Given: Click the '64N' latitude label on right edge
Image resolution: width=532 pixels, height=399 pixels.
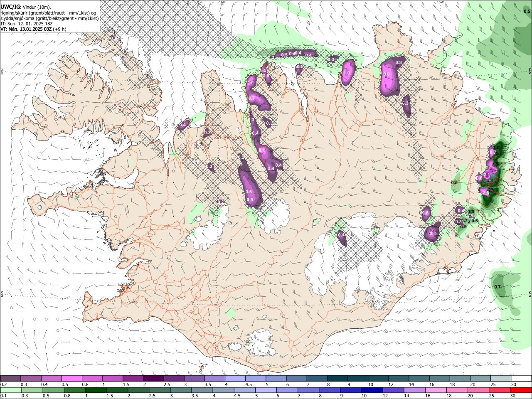Looking at the screenshot, I should point(530,293).
